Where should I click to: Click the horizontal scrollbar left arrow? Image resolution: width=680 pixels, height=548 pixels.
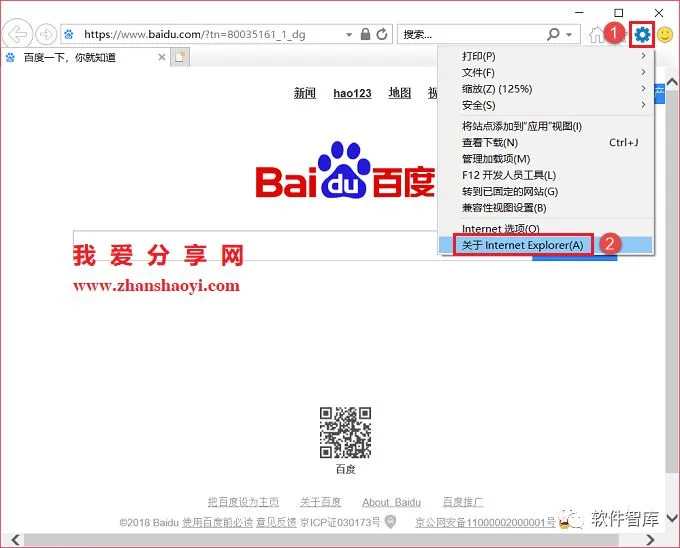(15, 540)
